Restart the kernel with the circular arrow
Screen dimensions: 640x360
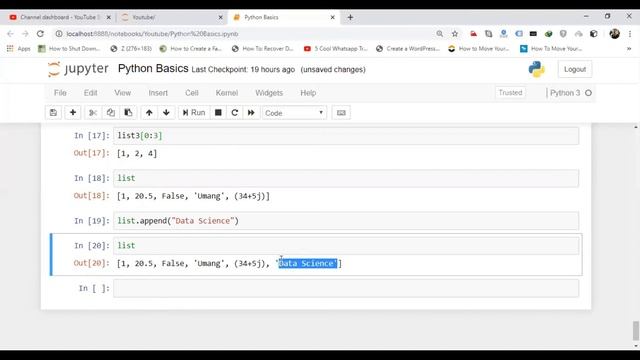click(235, 113)
